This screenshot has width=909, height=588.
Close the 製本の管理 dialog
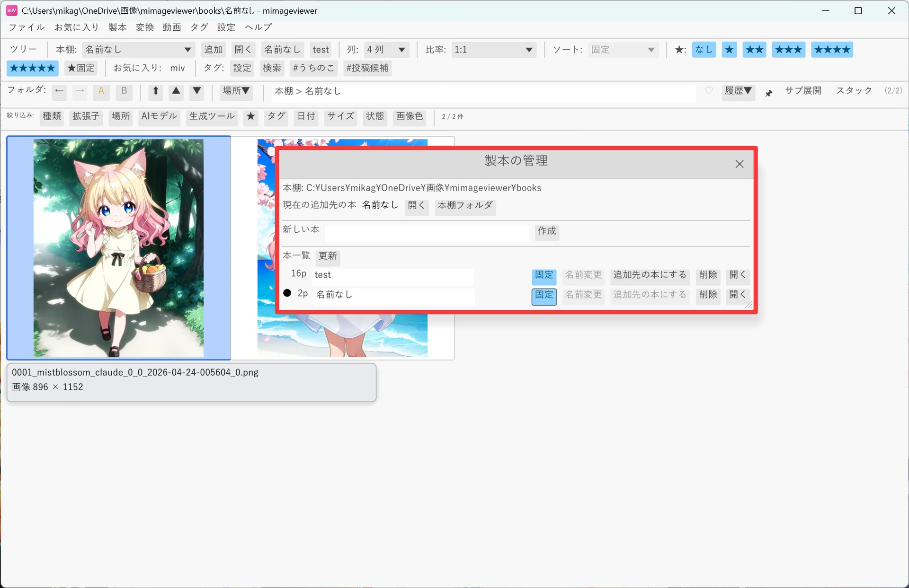click(740, 164)
